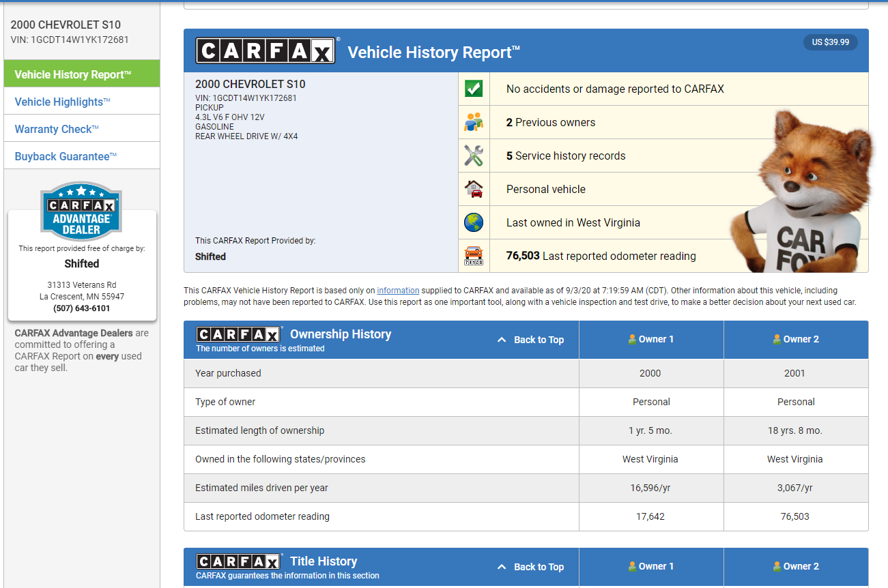Viewport: 888px width, 588px height.
Task: Click 'Estimated miles driven per year' label
Action: click(261, 488)
